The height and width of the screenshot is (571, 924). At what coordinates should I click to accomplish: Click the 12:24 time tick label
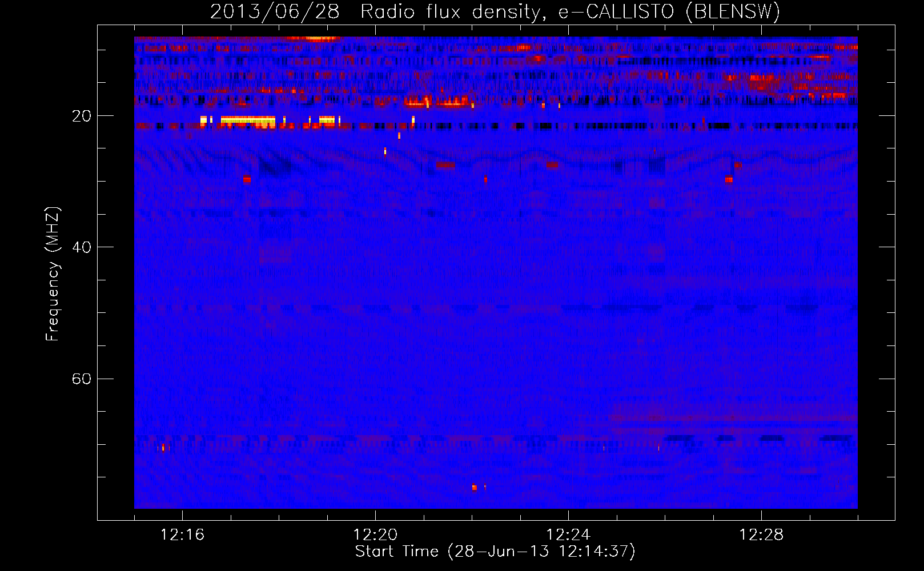coord(568,534)
